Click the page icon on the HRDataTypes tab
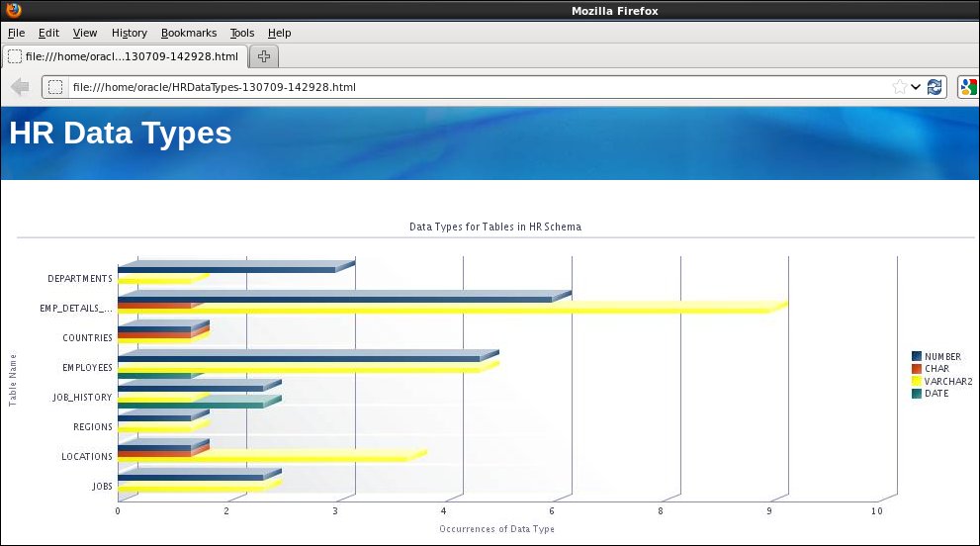 pos(15,56)
